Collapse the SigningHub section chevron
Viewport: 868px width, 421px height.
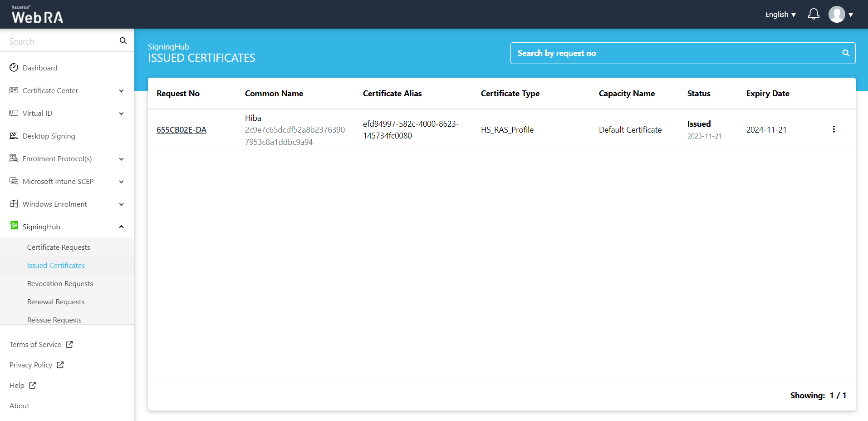pos(121,227)
